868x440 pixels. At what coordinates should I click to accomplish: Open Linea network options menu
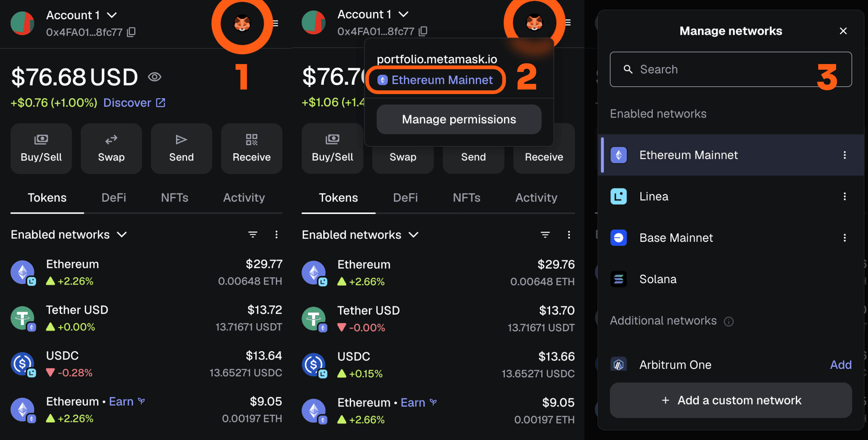click(844, 196)
